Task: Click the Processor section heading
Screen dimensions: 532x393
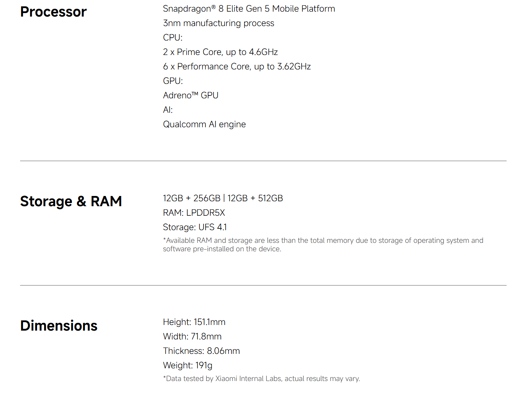Action: [53, 12]
